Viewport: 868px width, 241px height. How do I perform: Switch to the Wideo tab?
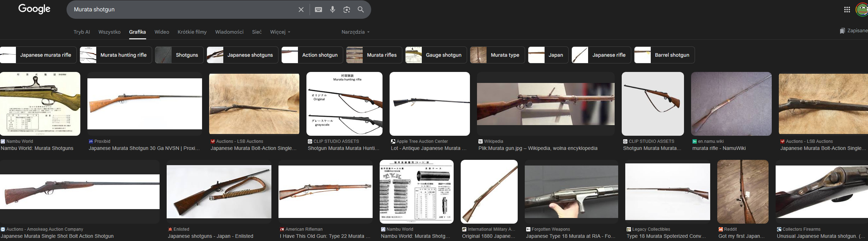162,32
